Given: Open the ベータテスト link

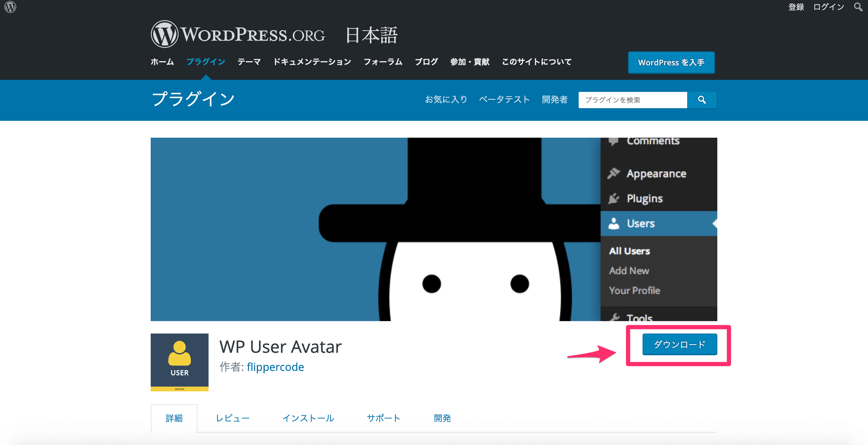Looking at the screenshot, I should point(505,99).
